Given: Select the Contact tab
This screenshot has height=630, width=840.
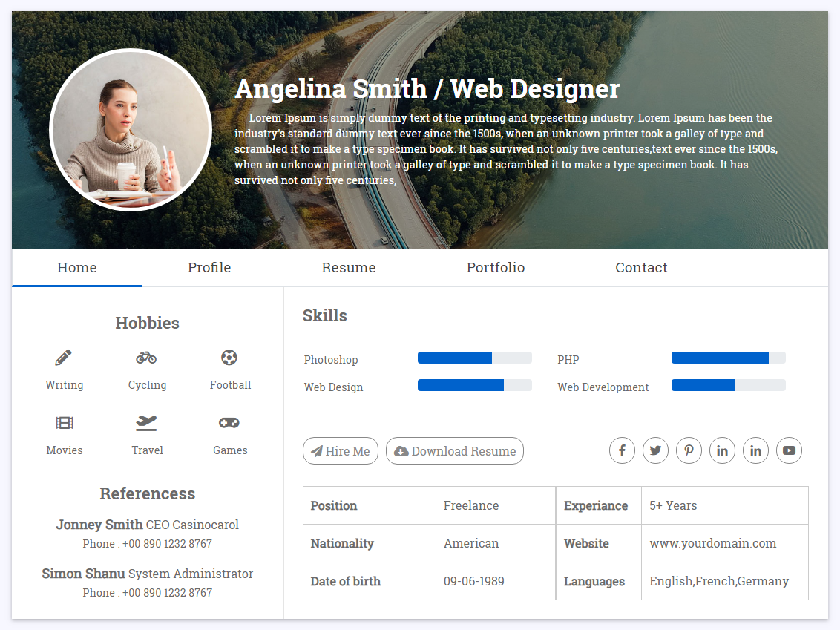Looking at the screenshot, I should 641,268.
